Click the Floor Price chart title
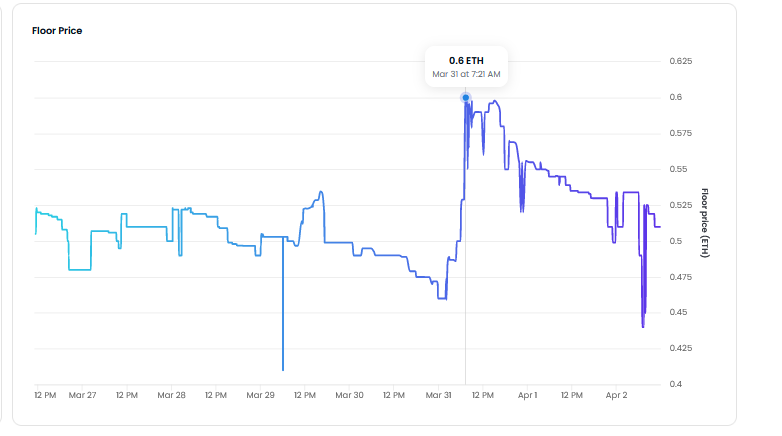Viewport: 782px width, 436px height. (57, 31)
